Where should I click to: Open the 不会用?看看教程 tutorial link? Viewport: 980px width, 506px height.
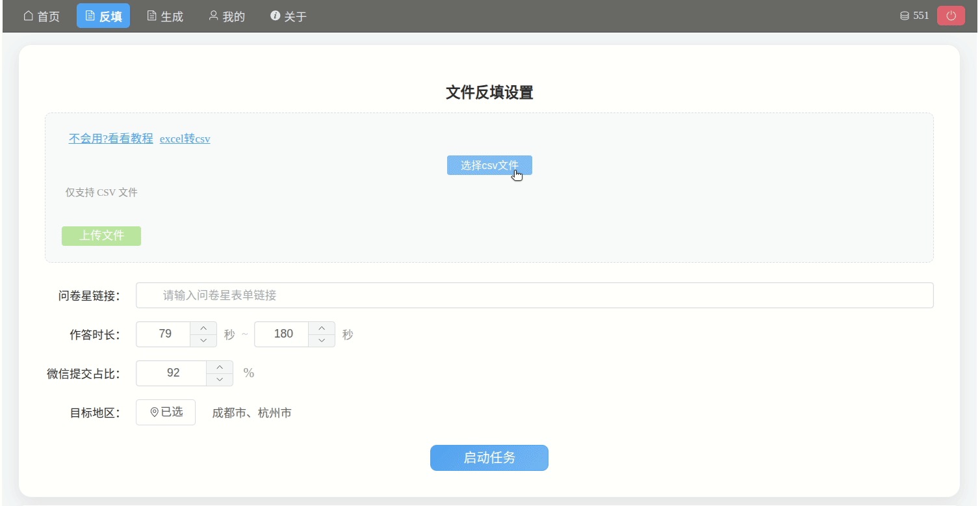pyautogui.click(x=109, y=139)
